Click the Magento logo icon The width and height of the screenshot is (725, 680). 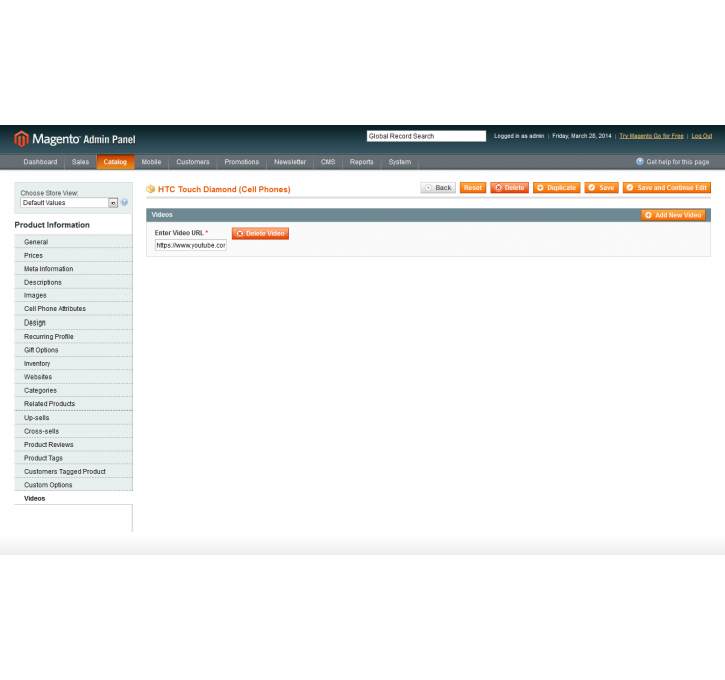21,139
